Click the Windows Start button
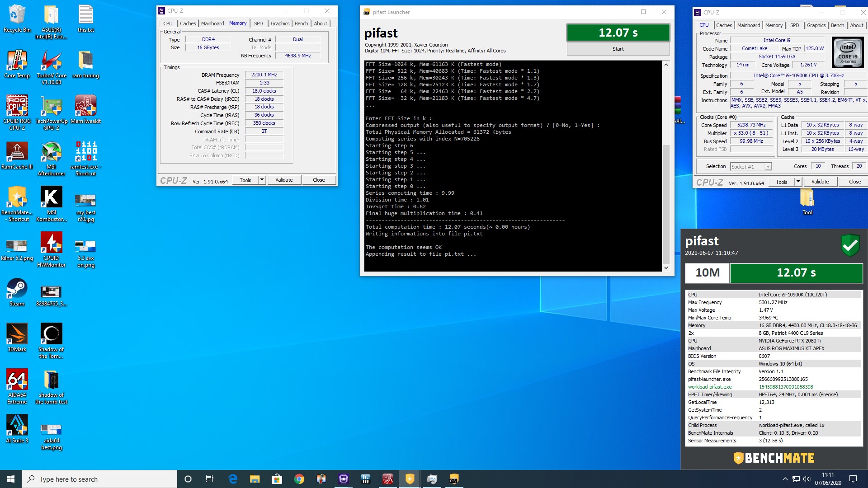The width and height of the screenshot is (868, 488). 11,479
